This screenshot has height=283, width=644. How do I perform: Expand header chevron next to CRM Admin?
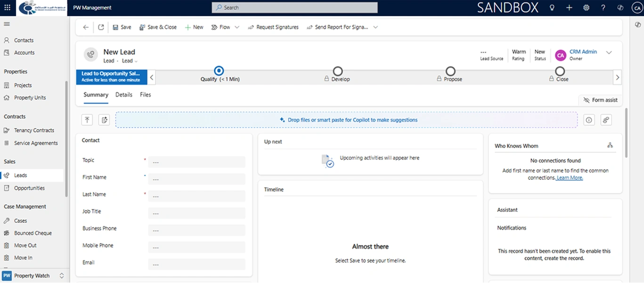[x=609, y=53]
